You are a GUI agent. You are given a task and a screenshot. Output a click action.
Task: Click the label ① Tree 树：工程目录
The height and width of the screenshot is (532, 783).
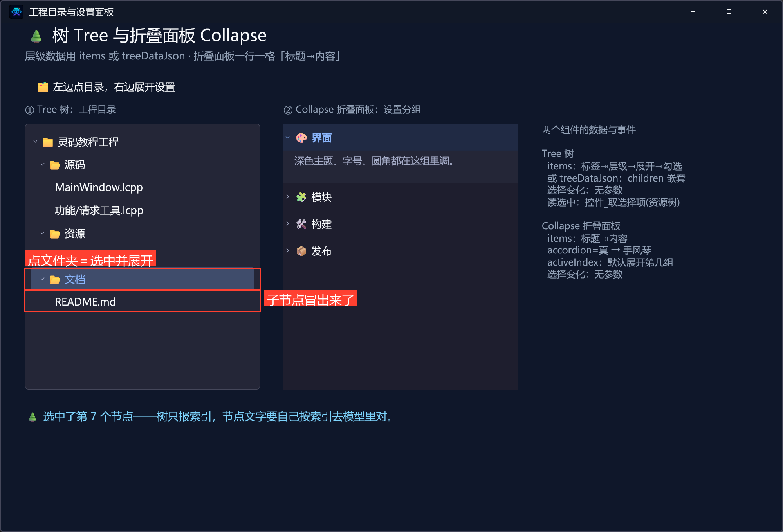[x=70, y=110]
